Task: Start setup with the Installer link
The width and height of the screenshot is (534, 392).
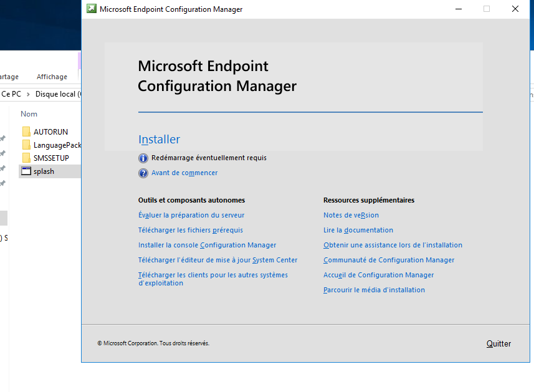Action: click(x=159, y=140)
